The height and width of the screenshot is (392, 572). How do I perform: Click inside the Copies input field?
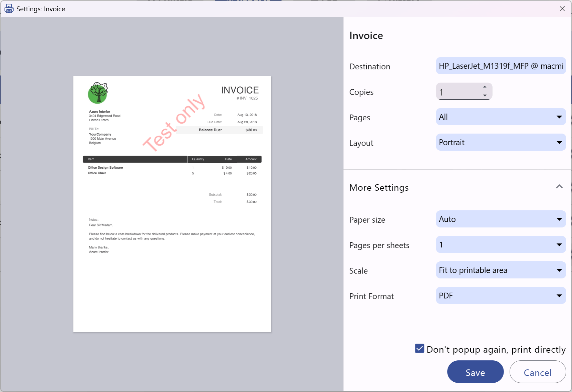pyautogui.click(x=458, y=92)
